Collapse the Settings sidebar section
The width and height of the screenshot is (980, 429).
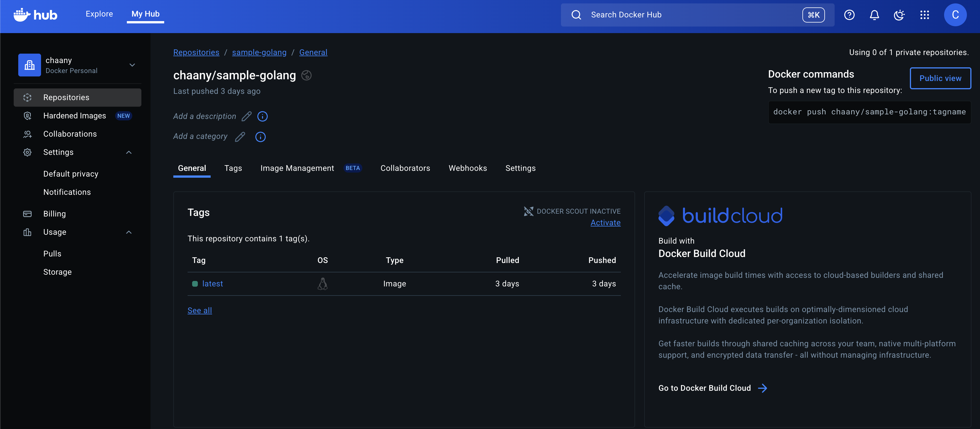click(129, 152)
